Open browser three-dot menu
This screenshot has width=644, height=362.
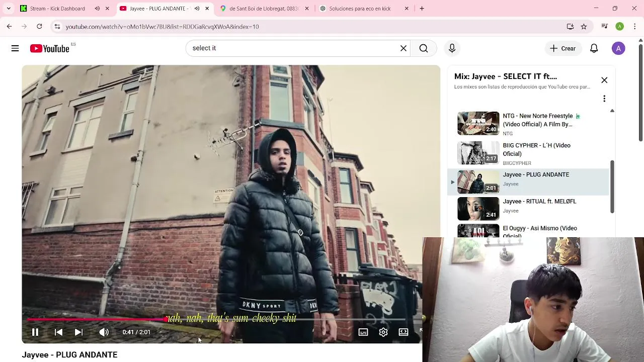click(635, 27)
